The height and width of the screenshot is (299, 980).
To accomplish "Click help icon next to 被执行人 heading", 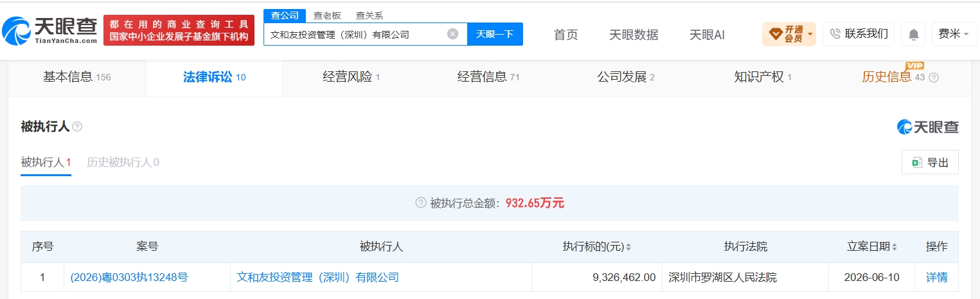I will pos(77,127).
